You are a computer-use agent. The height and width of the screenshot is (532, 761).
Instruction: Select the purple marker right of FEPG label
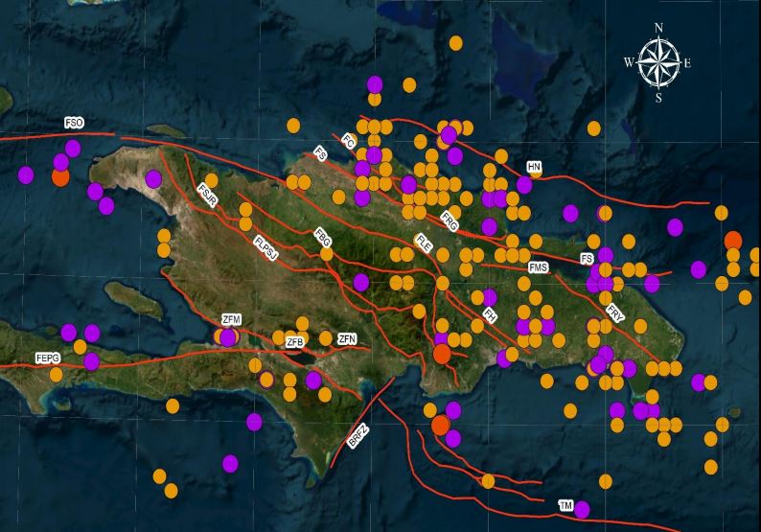coord(91,361)
